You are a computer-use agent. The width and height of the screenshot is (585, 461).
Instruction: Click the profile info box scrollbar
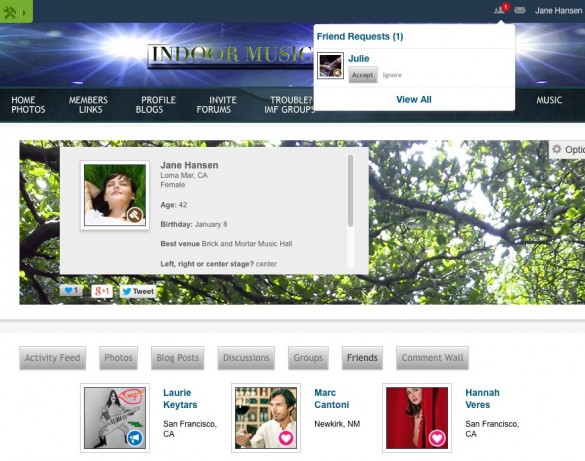click(x=350, y=190)
